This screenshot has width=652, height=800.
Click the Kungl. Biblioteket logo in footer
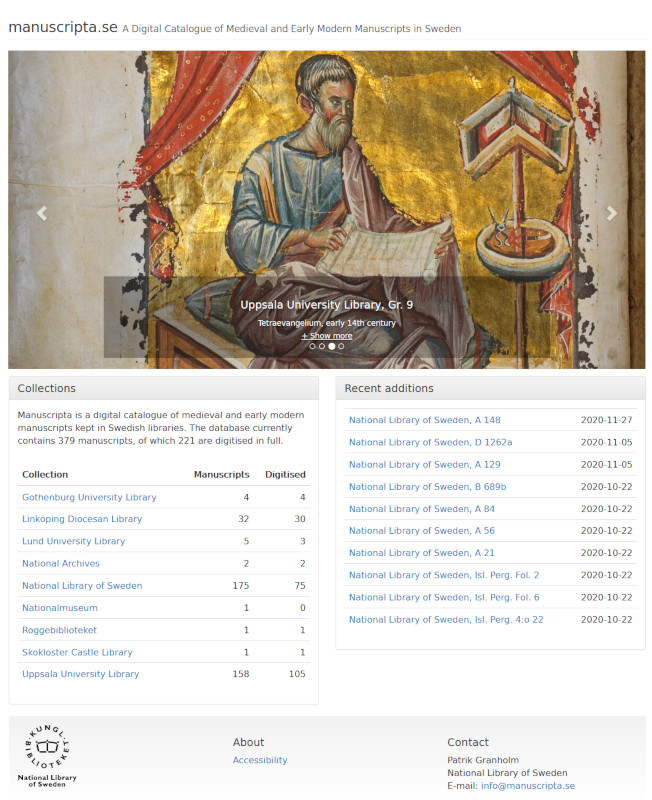(x=47, y=755)
